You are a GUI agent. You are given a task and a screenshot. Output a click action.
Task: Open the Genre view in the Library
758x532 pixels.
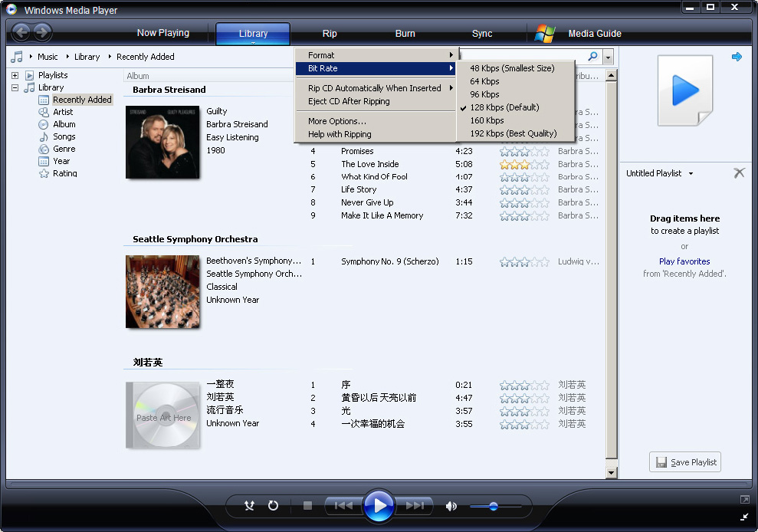[x=64, y=149]
